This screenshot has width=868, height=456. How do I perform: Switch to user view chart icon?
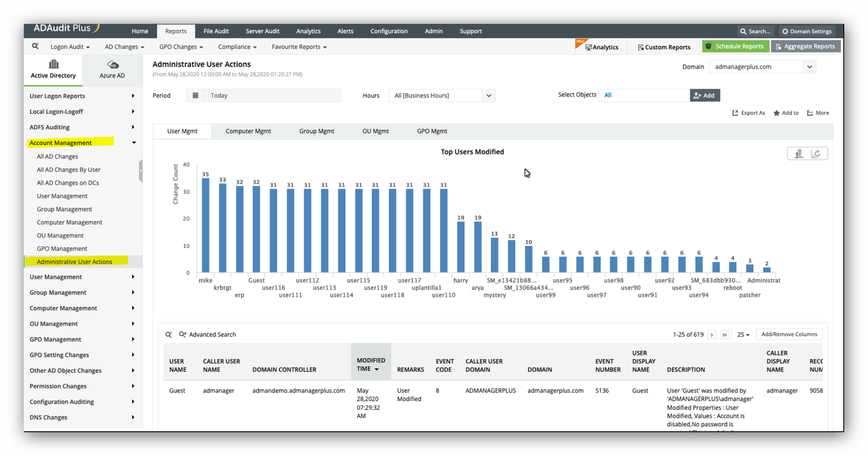(799, 154)
